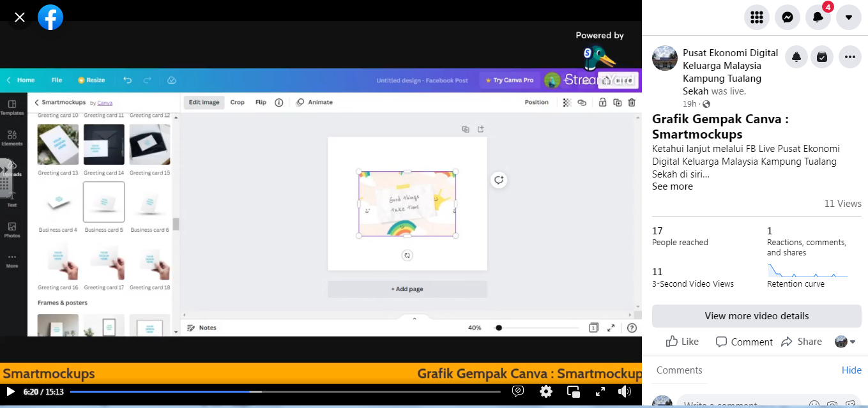Open the Canva help question mark
The width and height of the screenshot is (868, 408).
632,328
